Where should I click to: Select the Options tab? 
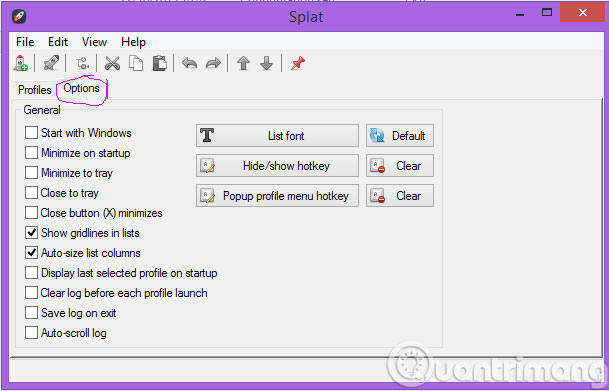coord(82,89)
